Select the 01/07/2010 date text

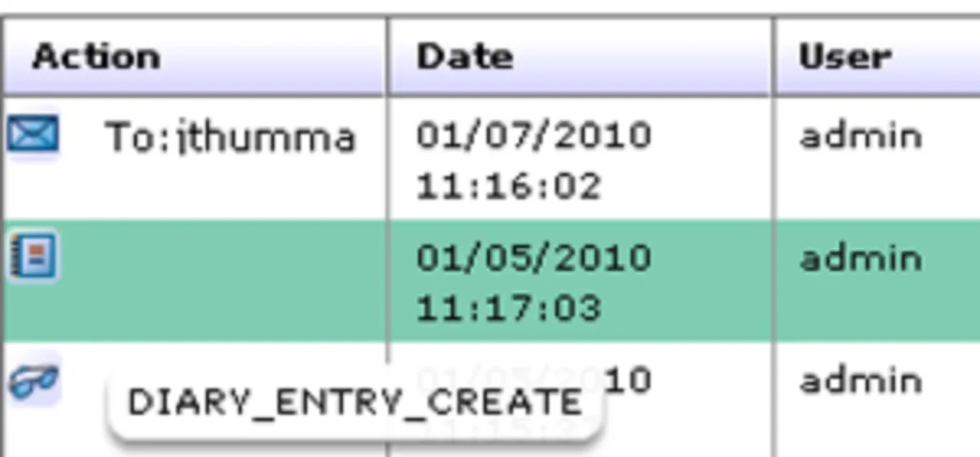(x=534, y=135)
